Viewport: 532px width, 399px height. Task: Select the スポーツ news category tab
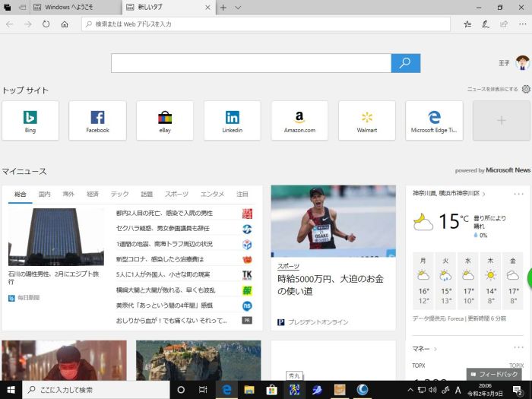[x=176, y=195]
